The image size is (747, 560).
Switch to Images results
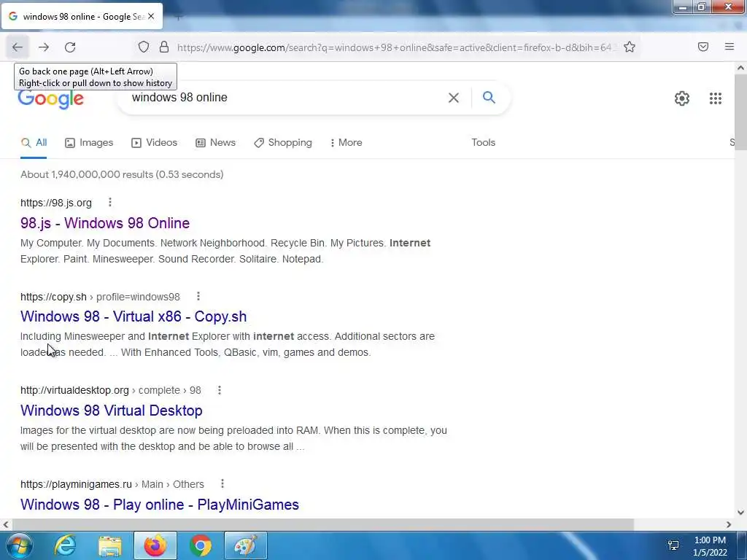89,142
